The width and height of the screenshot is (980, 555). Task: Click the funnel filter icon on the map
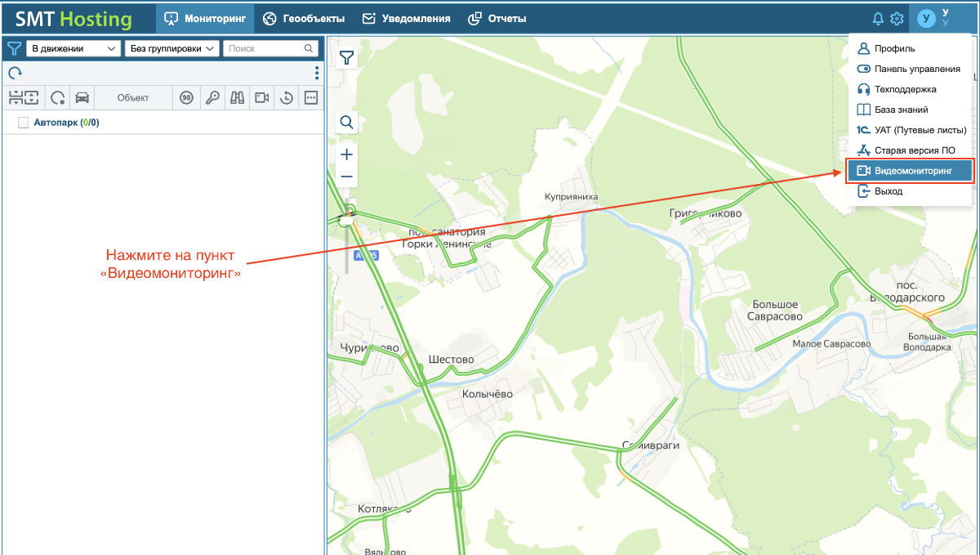tap(347, 57)
